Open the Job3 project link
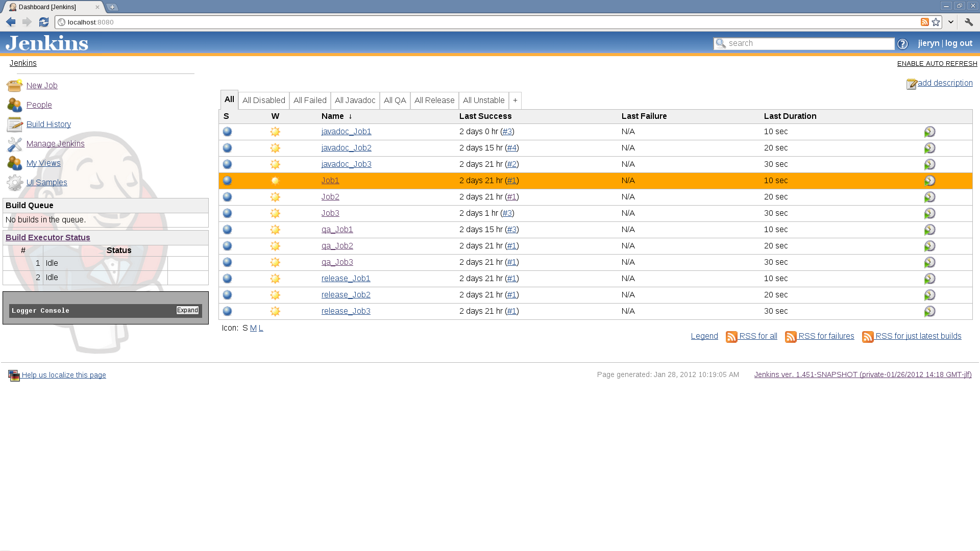980x551 pixels. pos(330,213)
